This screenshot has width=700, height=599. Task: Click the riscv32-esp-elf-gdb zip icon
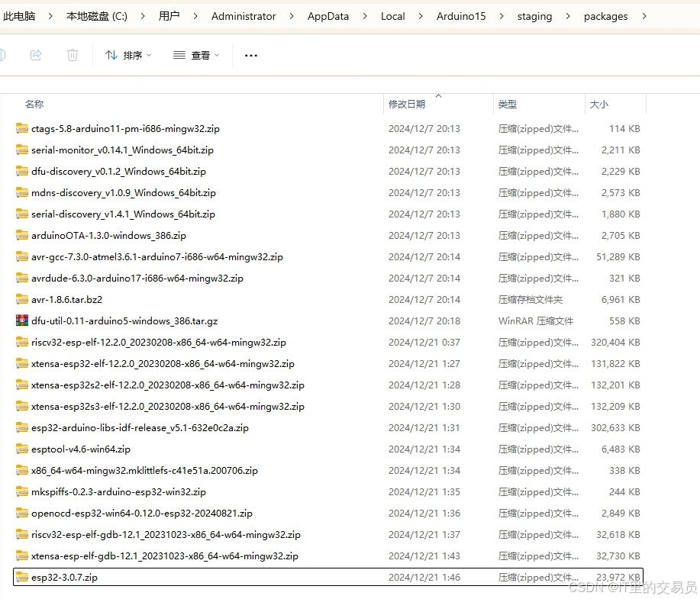pyautogui.click(x=22, y=534)
